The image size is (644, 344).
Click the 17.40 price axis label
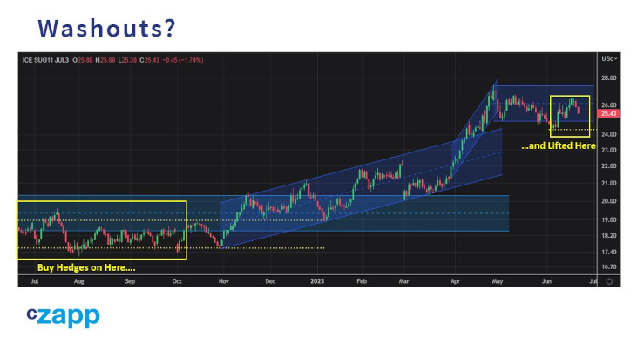[608, 252]
